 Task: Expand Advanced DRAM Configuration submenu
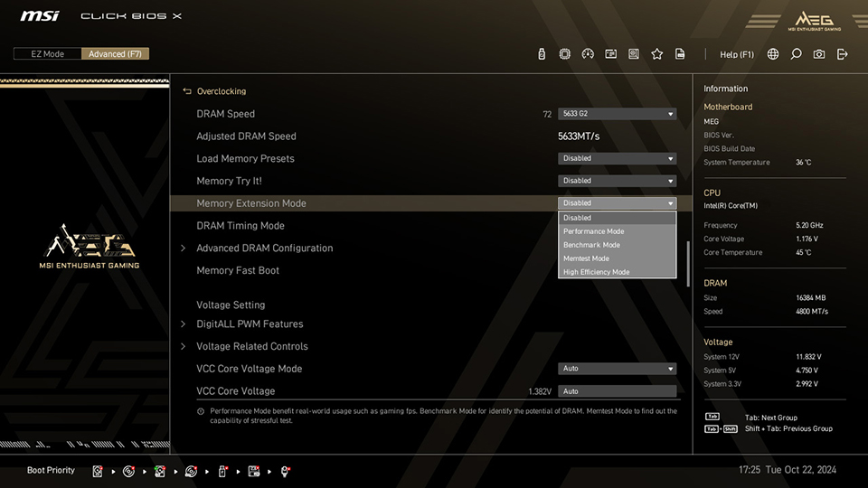(265, 248)
